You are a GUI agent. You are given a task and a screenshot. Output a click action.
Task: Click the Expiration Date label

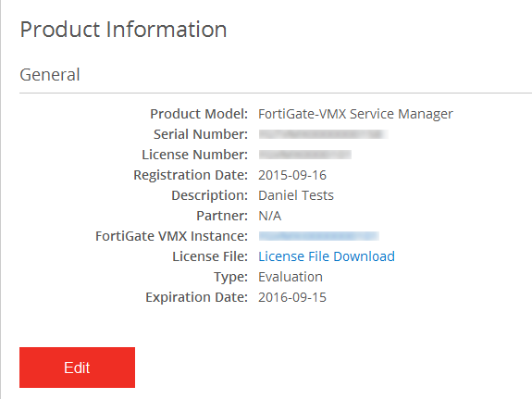coord(197,297)
